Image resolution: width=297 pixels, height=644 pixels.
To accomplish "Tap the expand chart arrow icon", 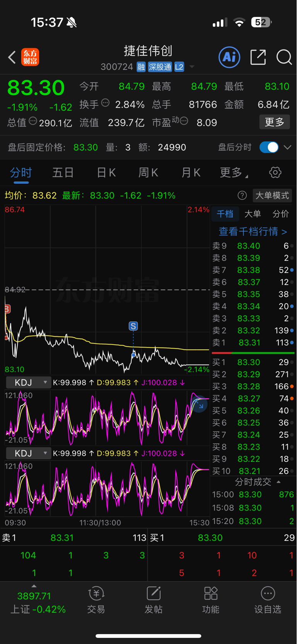I will coord(199,405).
